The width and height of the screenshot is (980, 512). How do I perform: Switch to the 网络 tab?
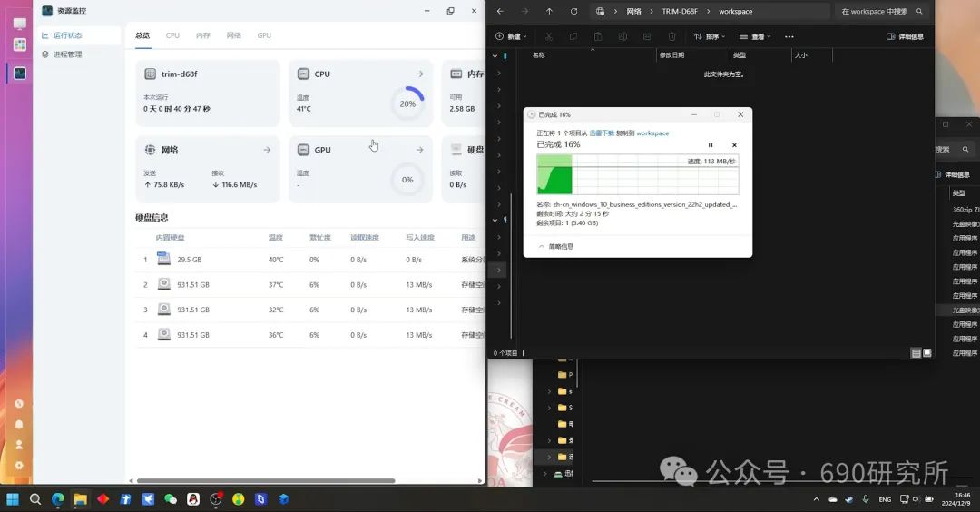coord(234,35)
